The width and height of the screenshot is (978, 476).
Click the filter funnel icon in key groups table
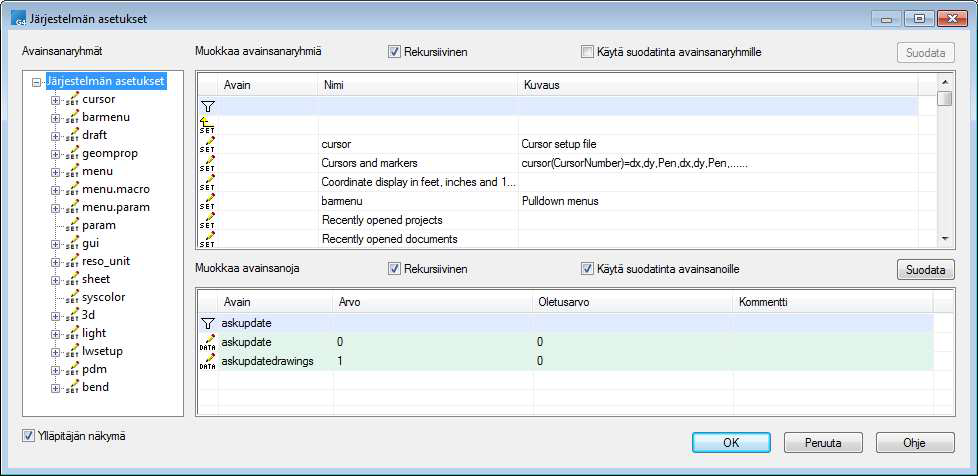207,106
